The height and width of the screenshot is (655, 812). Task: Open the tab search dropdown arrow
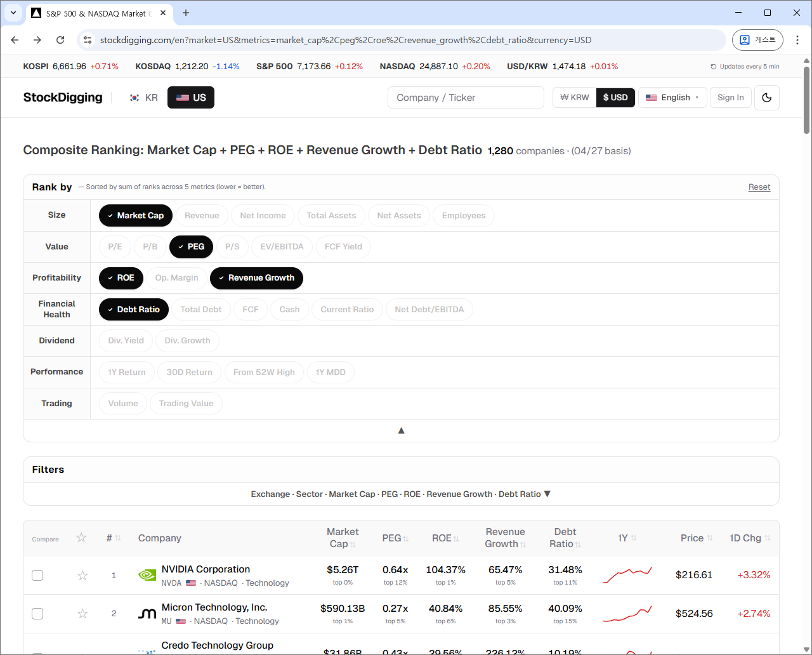[x=13, y=13]
